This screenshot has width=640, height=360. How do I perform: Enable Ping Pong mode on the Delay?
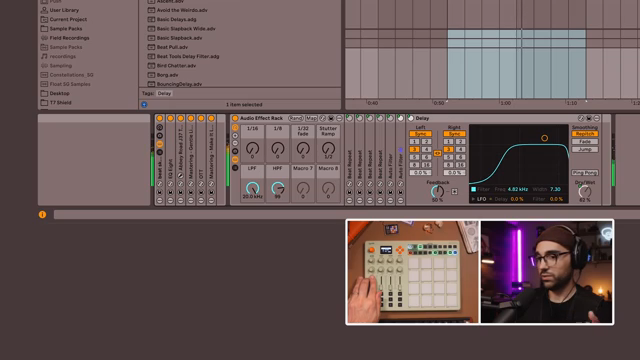click(x=584, y=173)
